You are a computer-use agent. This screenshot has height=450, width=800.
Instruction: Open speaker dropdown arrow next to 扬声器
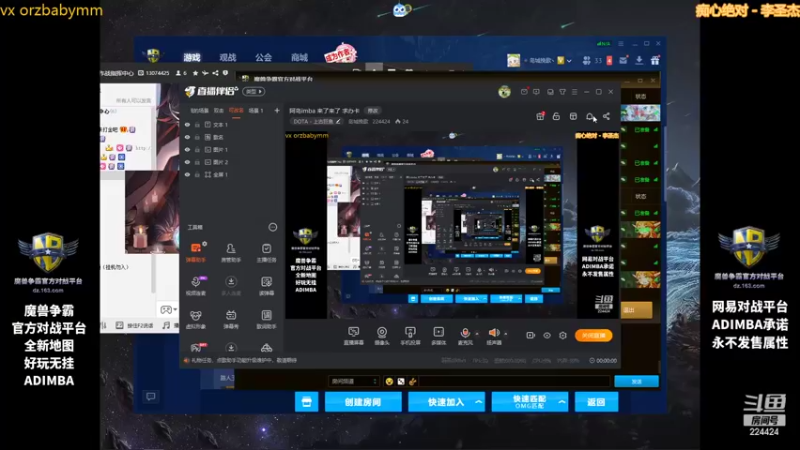506,334
